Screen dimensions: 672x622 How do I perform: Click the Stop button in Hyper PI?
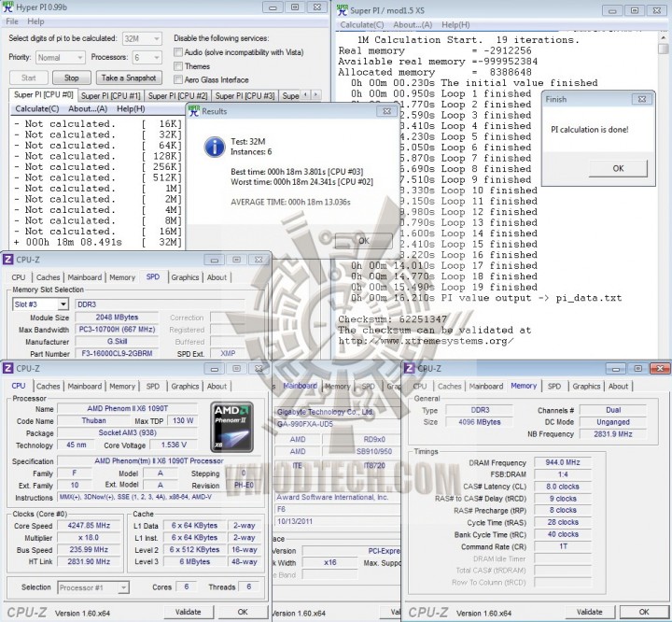click(x=72, y=78)
